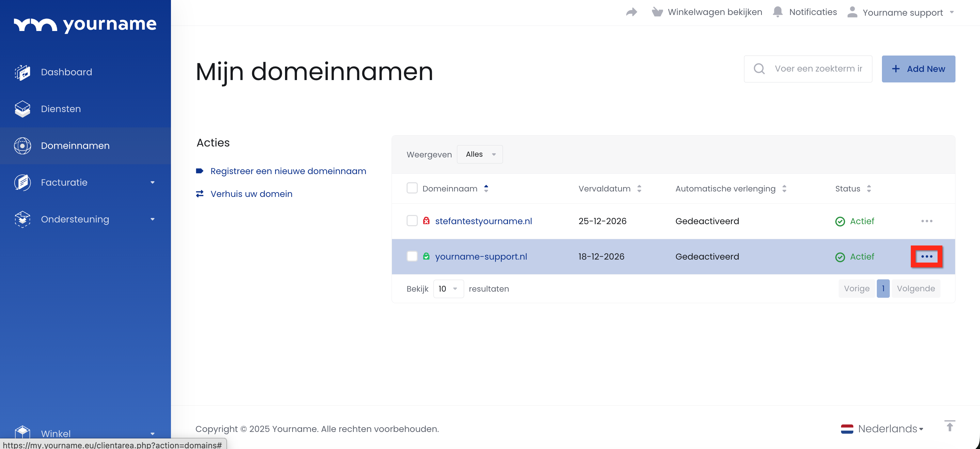Open three-dot menu for yourname-support.nl row
Image resolution: width=980 pixels, height=449 pixels.
(x=926, y=257)
